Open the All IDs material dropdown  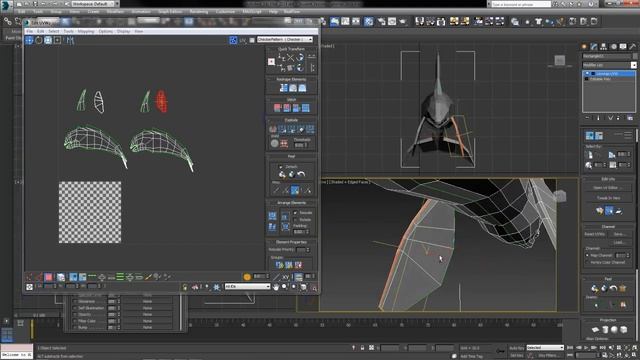click(x=247, y=287)
